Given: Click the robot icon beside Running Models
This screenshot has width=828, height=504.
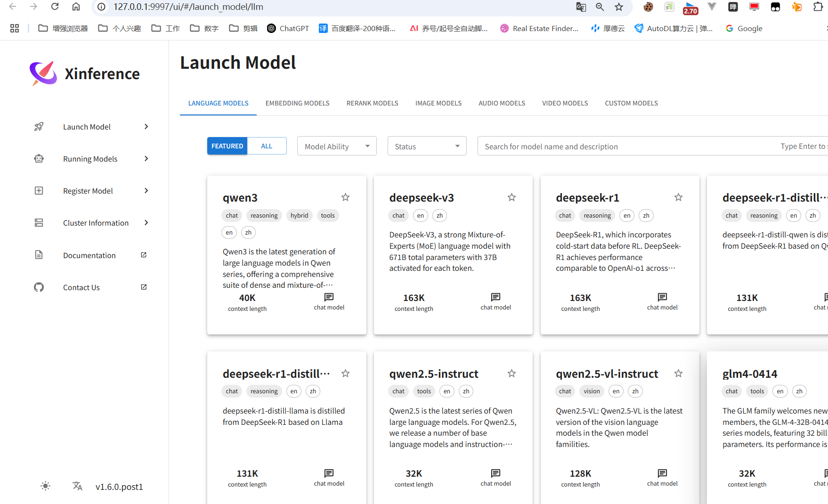Looking at the screenshot, I should pyautogui.click(x=39, y=159).
